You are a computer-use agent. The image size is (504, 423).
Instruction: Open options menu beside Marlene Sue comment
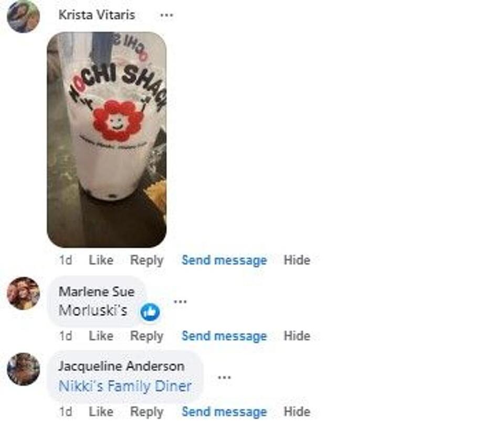click(x=180, y=302)
